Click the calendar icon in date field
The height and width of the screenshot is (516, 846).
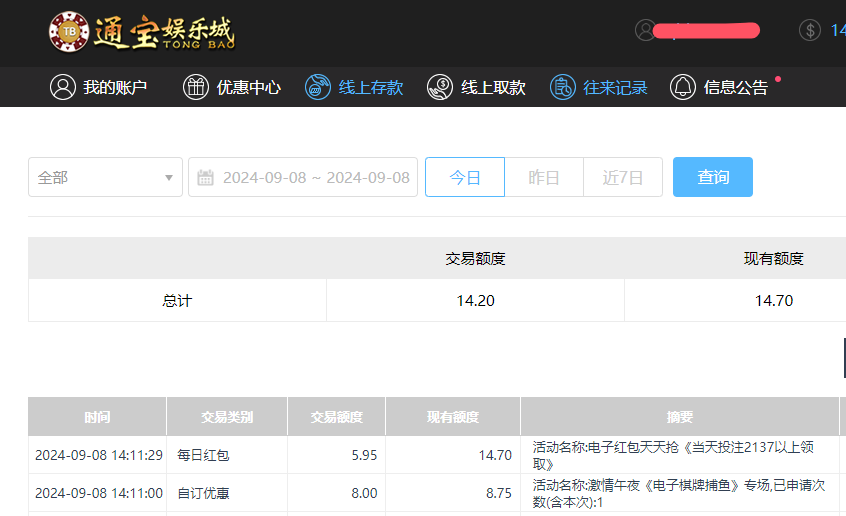[x=206, y=177]
